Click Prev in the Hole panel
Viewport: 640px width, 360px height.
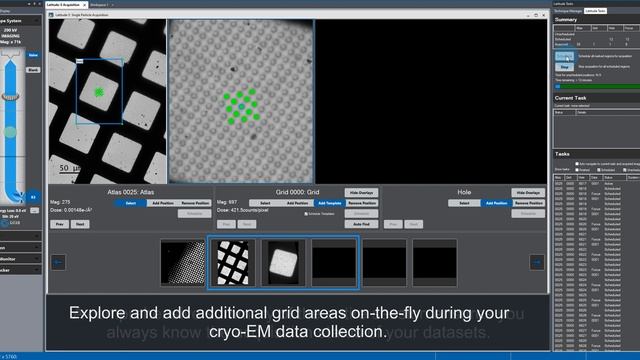[x=393, y=224]
